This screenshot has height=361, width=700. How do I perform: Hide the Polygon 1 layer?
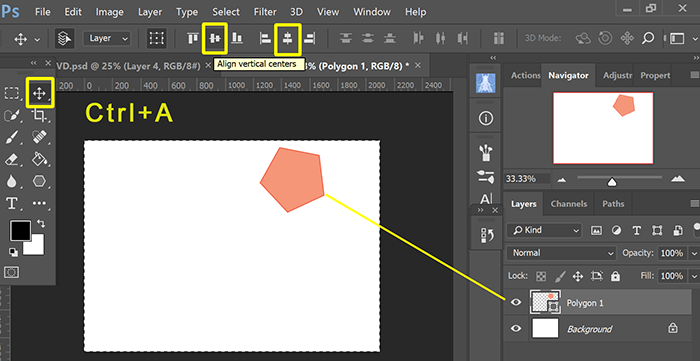pos(516,303)
